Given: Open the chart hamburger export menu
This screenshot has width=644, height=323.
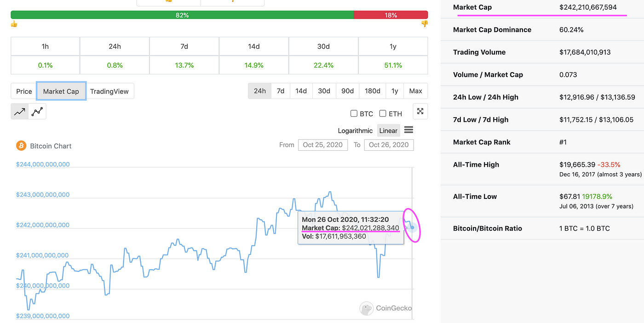Looking at the screenshot, I should tap(408, 130).
